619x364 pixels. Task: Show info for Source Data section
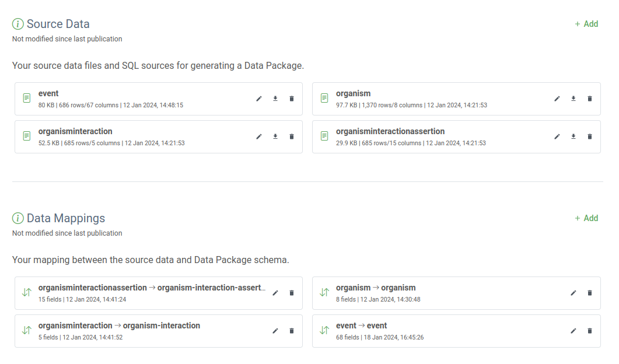18,24
